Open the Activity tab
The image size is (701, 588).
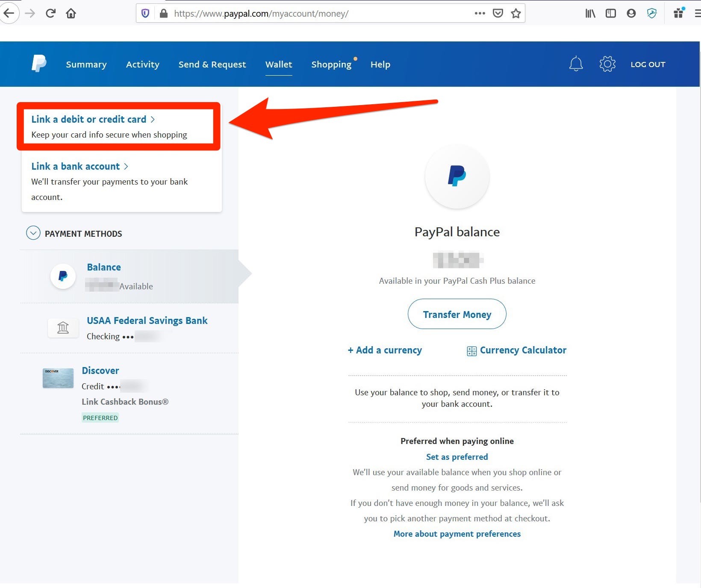click(143, 65)
